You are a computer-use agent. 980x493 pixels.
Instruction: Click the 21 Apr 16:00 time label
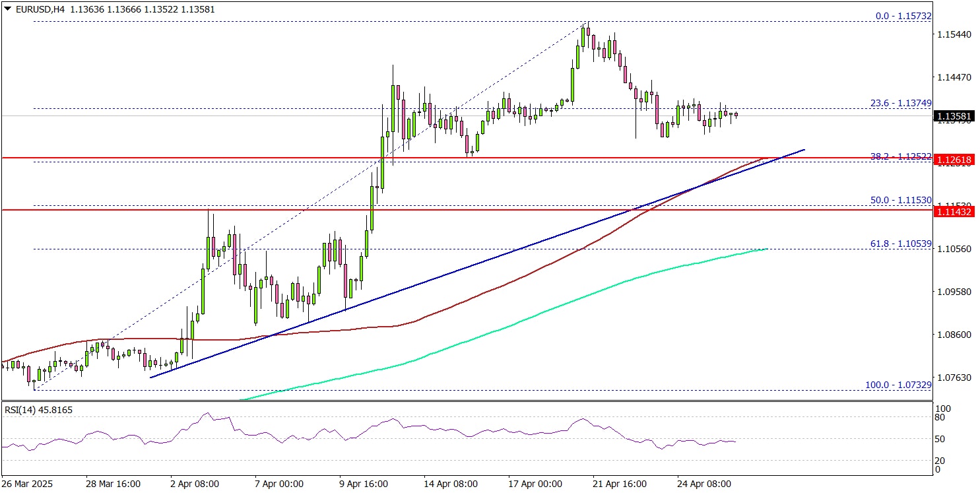620,483
